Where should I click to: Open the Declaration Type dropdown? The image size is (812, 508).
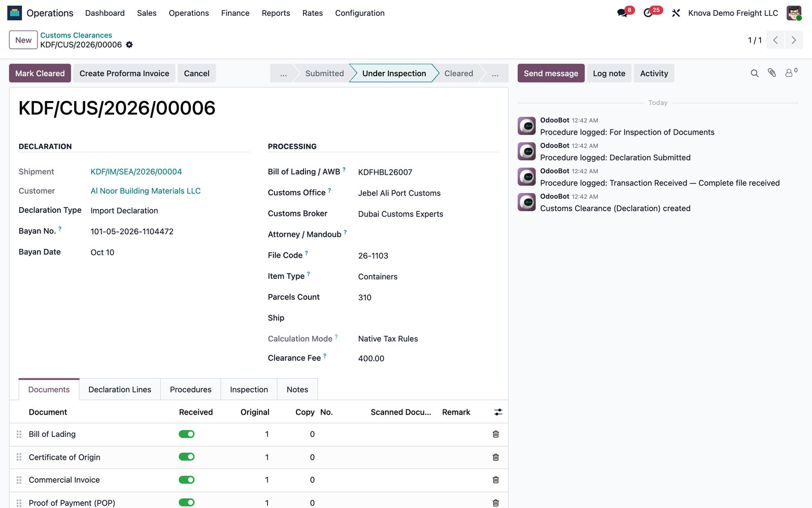coord(170,211)
